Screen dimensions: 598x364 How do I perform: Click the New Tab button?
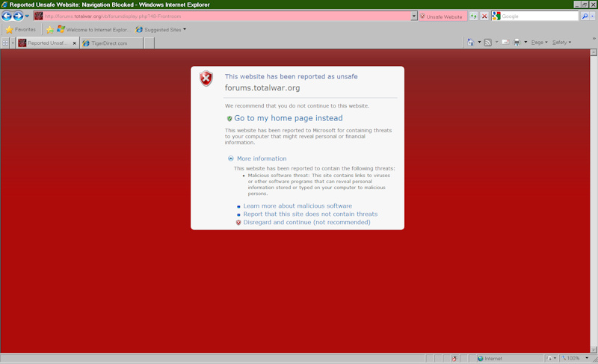[x=149, y=43]
